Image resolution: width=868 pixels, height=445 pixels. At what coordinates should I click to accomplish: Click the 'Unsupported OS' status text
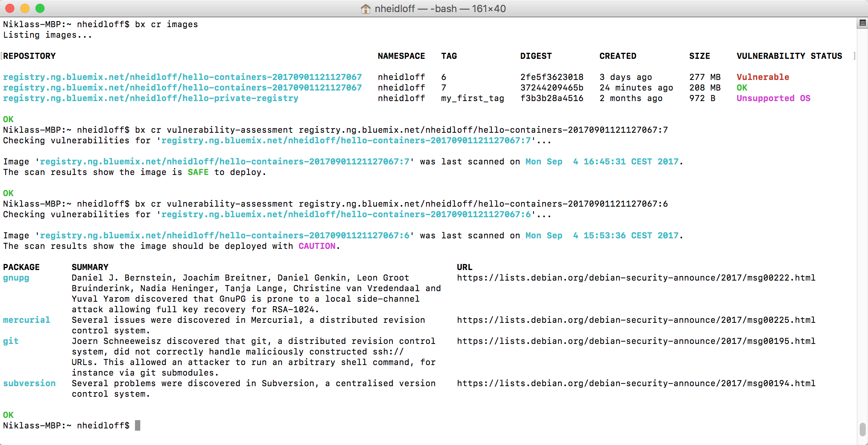pos(773,98)
